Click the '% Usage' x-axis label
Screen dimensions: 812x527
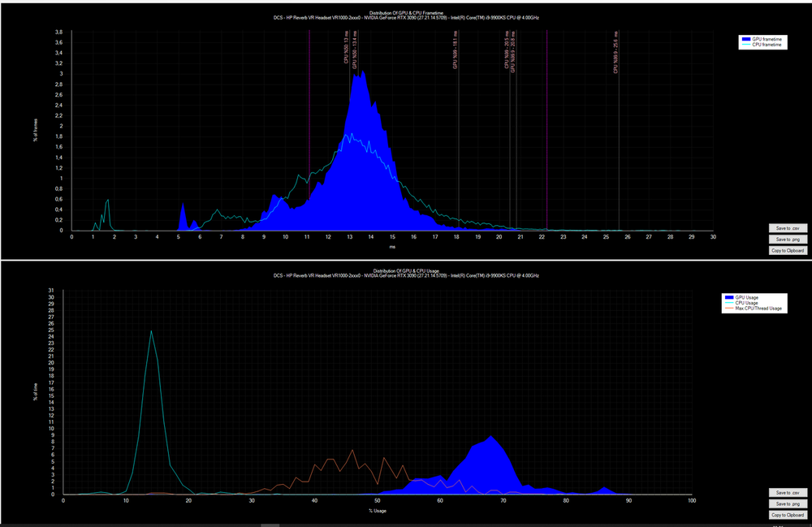click(x=378, y=511)
